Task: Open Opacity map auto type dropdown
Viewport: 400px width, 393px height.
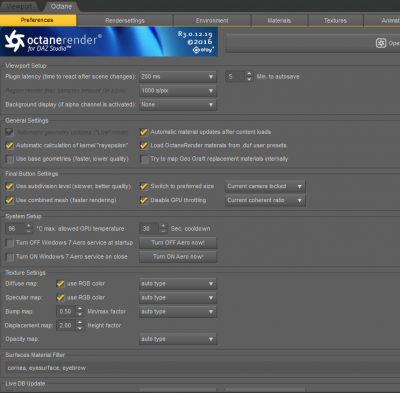Action: [x=178, y=339]
